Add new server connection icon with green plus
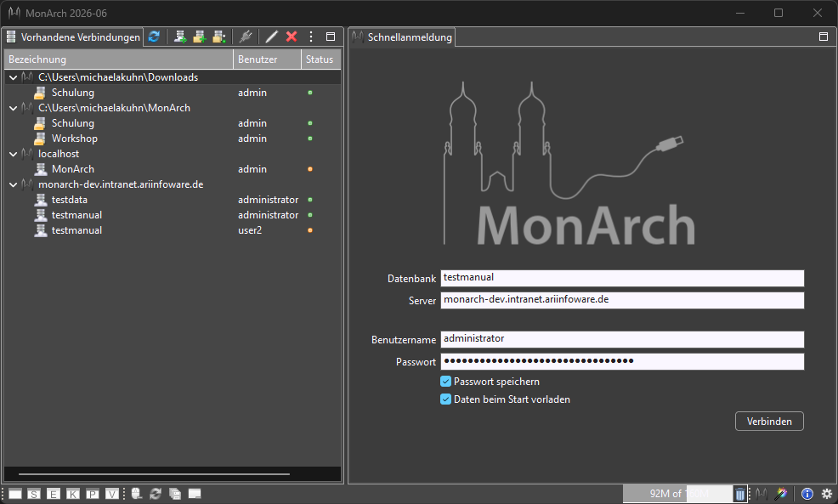The height and width of the screenshot is (504, 838). coord(180,37)
